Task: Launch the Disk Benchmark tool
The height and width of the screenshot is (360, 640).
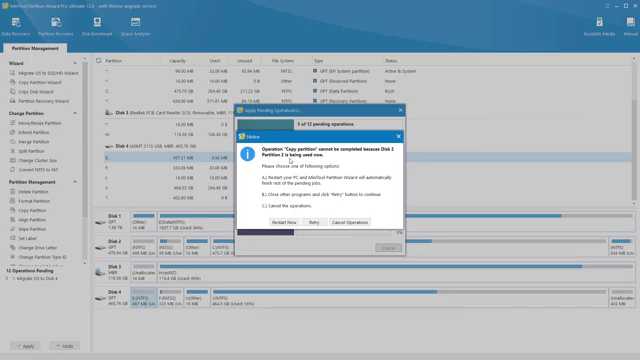Action: tap(97, 27)
